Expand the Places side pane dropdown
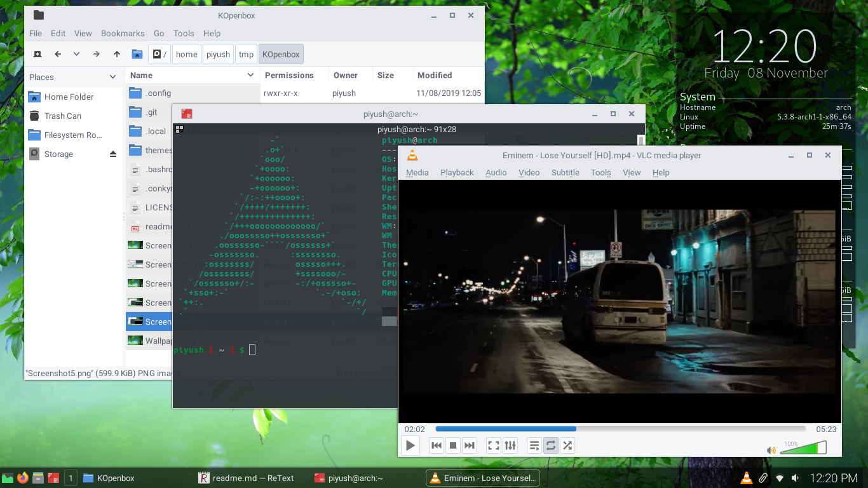 point(112,77)
